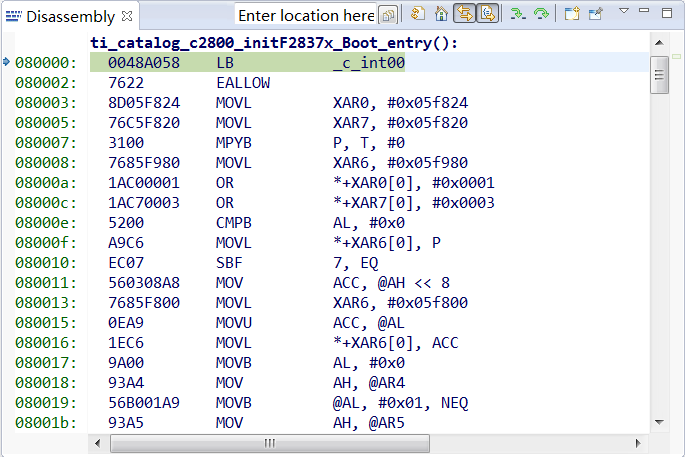Click the Assembly Step Over icon
685x457 pixels.
pyautogui.click(x=541, y=14)
